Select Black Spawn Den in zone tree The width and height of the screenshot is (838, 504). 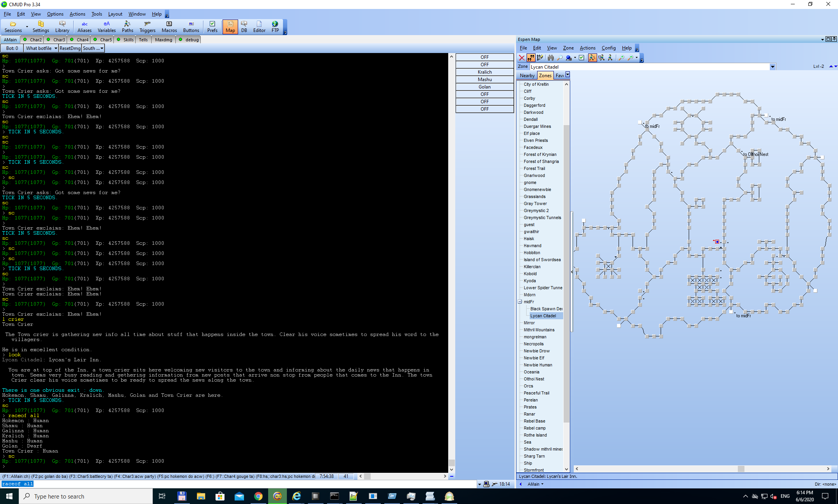point(546,309)
